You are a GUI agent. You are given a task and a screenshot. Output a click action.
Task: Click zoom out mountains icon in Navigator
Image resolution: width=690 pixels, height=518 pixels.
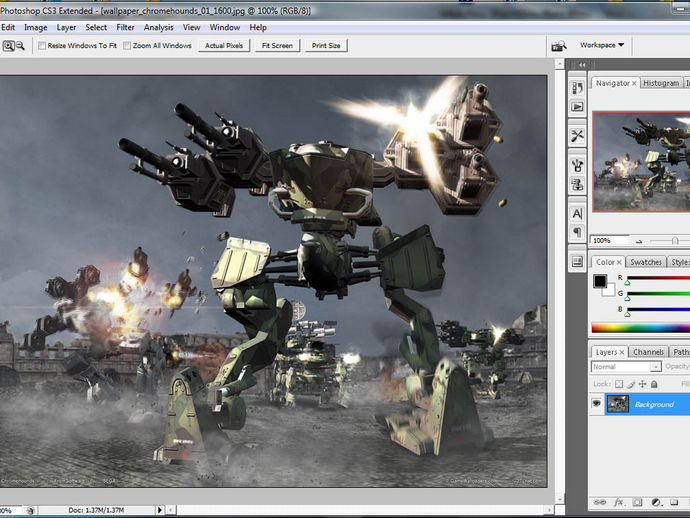click(x=639, y=241)
